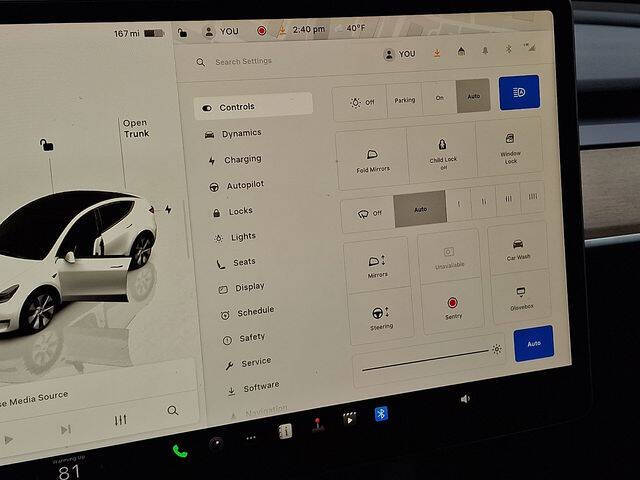Select wiper speed level three

(x=508, y=199)
